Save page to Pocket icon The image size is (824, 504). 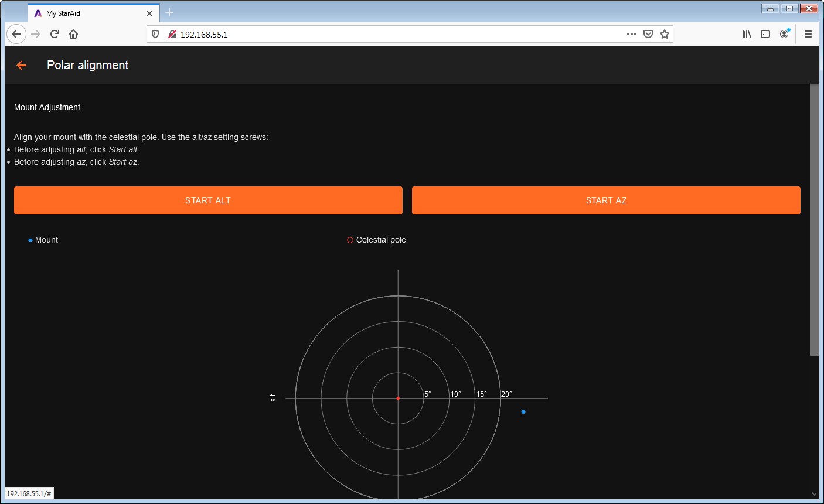click(648, 34)
